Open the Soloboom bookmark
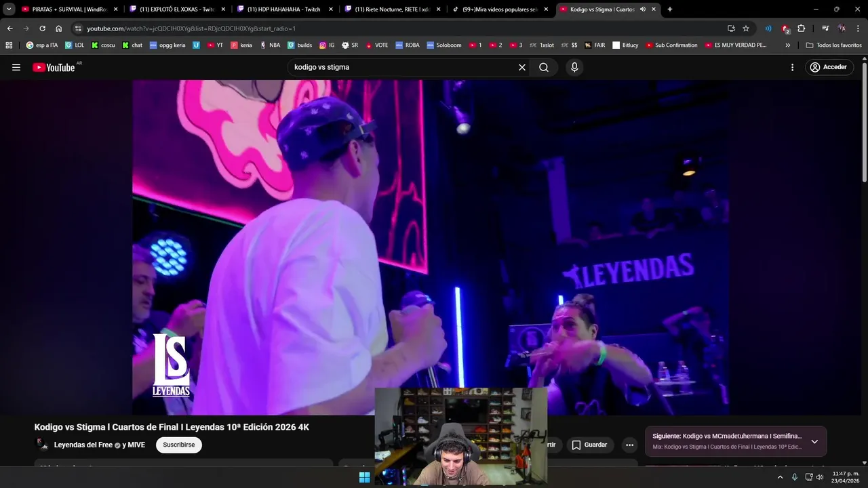 click(444, 45)
